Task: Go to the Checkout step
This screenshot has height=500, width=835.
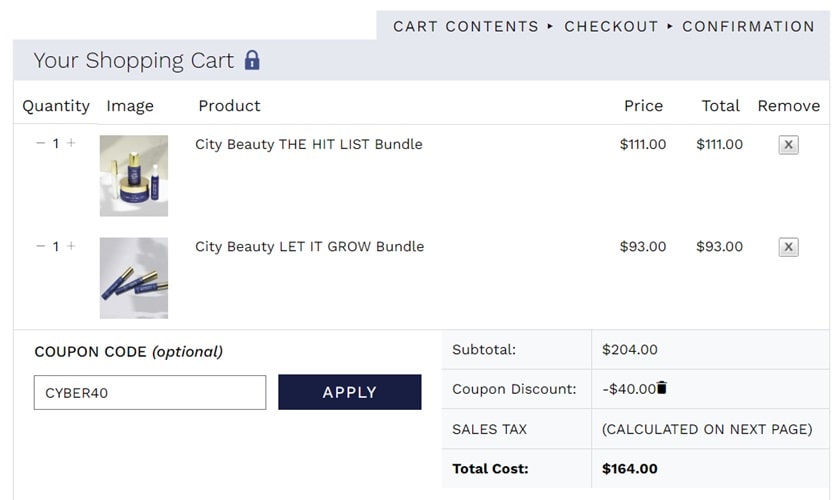Action: point(611,27)
